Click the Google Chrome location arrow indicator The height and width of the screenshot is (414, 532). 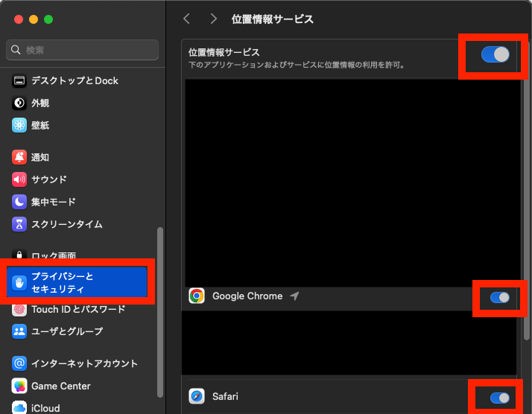[295, 296]
